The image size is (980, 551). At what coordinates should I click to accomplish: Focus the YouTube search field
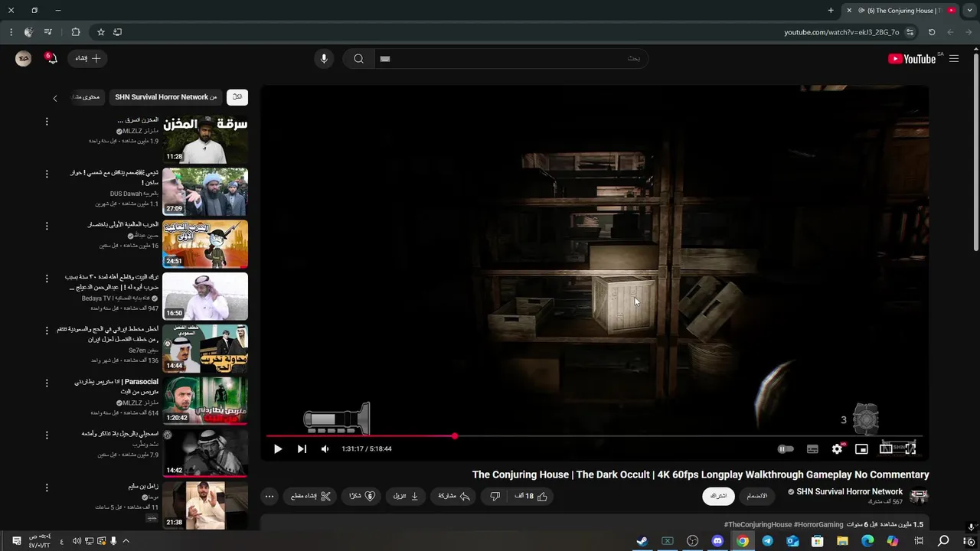pos(513,59)
